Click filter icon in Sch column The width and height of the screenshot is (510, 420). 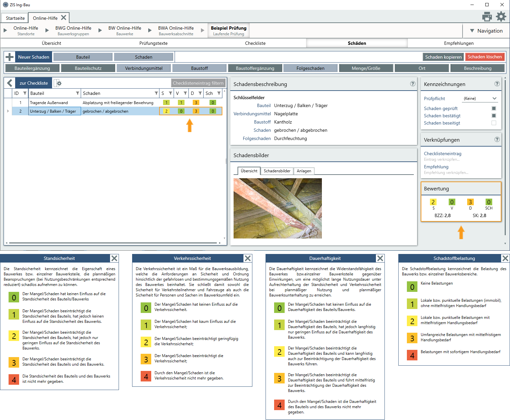coord(219,93)
